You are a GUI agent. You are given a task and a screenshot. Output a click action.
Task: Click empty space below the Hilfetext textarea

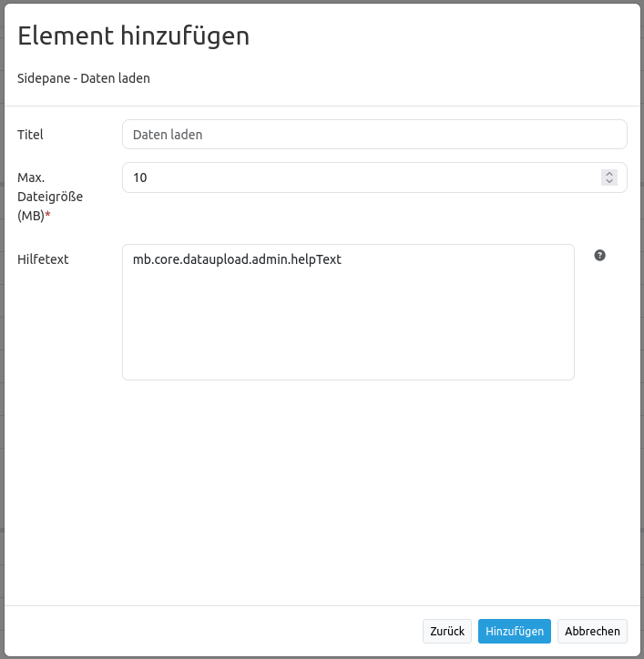coord(346,492)
